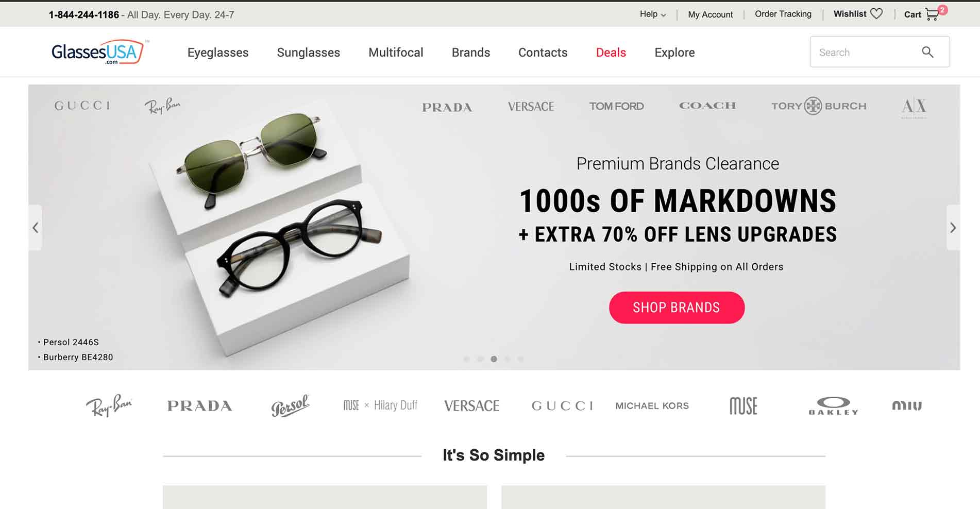The image size is (980, 509).
Task: Switch to the last carousel dot
Action: tap(521, 359)
